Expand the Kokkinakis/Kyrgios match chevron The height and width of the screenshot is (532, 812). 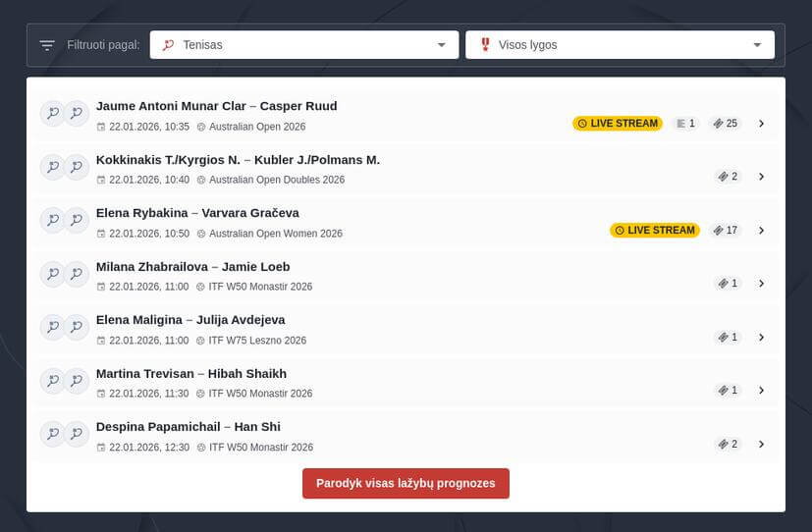pyautogui.click(x=762, y=177)
